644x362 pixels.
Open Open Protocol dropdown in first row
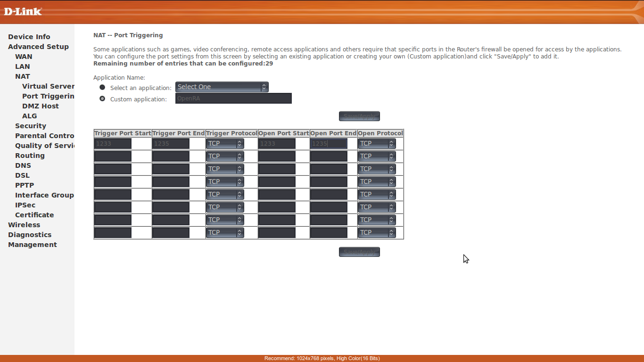(377, 143)
